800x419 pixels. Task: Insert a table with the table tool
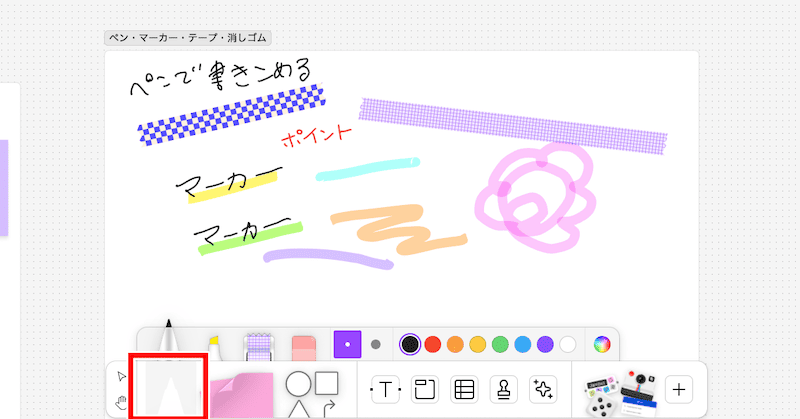coord(463,389)
